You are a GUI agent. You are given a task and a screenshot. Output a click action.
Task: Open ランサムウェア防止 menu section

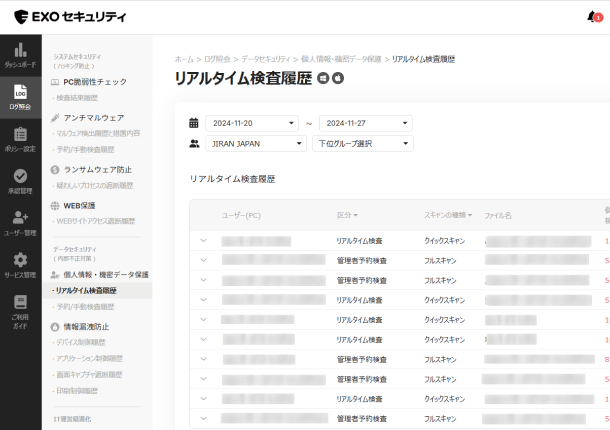(x=98, y=170)
